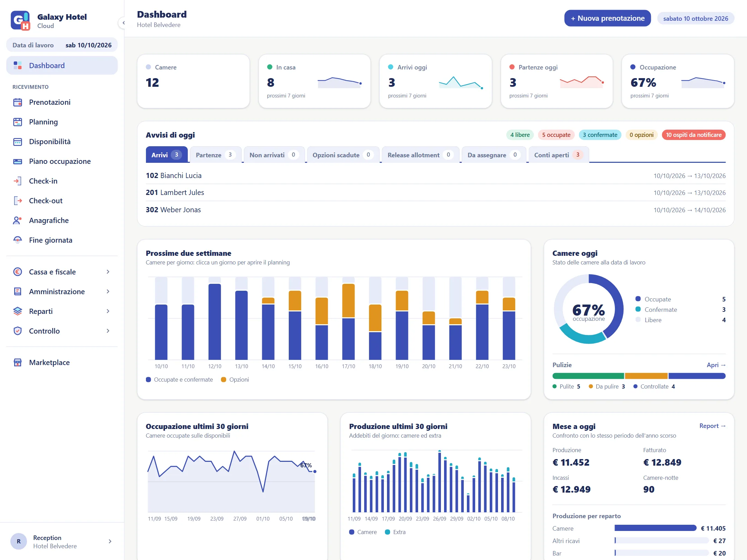Open the Marketplace store icon
Screen dimensions: 747x560
(x=18, y=363)
